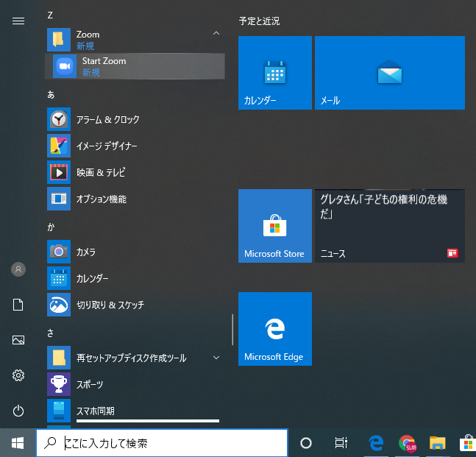Click the カメラ label text
The height and width of the screenshot is (457, 476).
(86, 252)
